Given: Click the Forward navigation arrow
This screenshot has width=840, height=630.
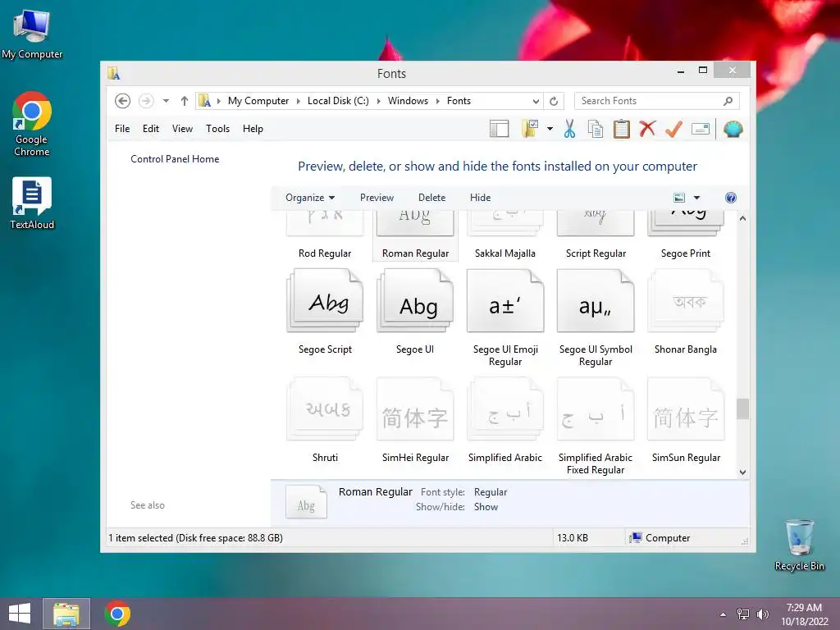Looking at the screenshot, I should click(146, 101).
